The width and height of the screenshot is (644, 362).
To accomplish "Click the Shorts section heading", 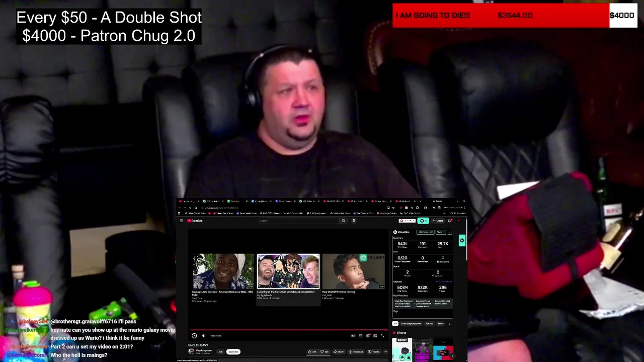I will coord(401,333).
